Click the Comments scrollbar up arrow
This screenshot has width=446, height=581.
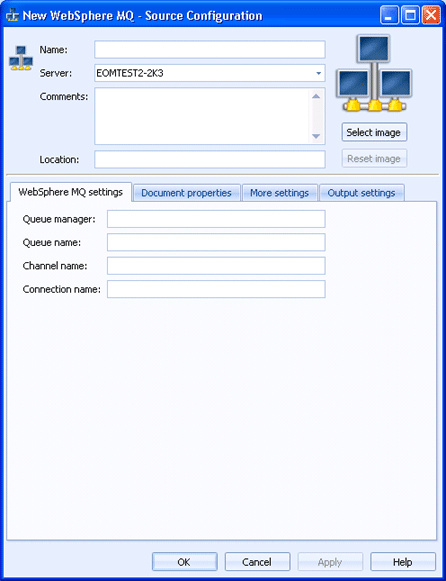316,96
